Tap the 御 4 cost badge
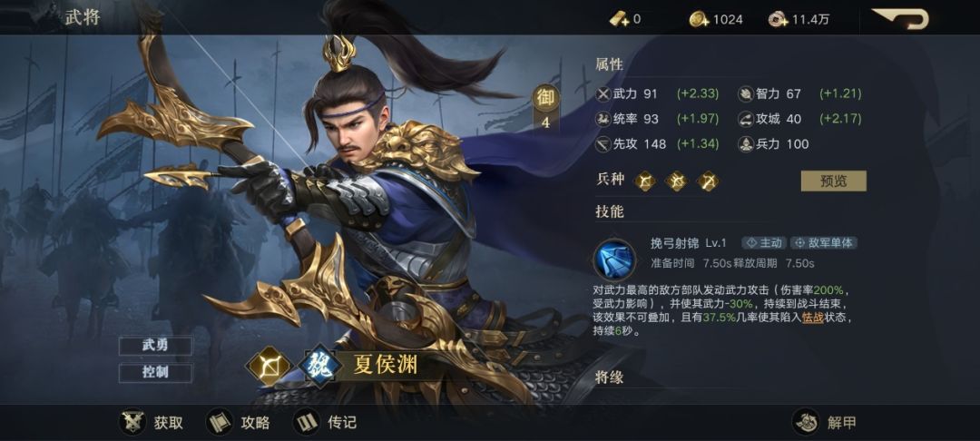Screen dimensions: 980x441 click(545, 107)
